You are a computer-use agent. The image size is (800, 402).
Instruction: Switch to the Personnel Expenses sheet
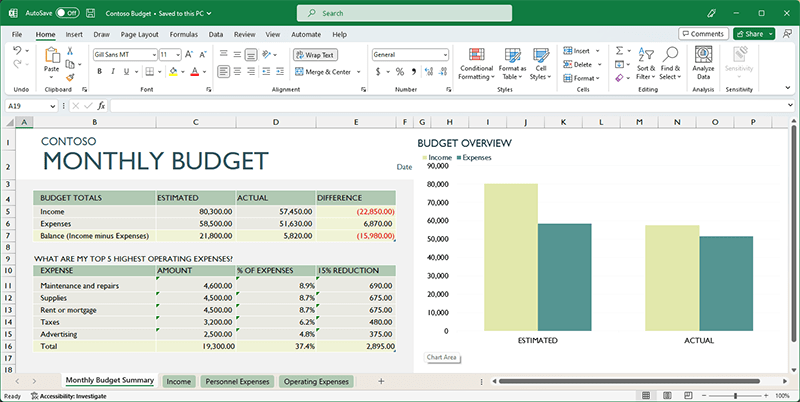coord(236,381)
